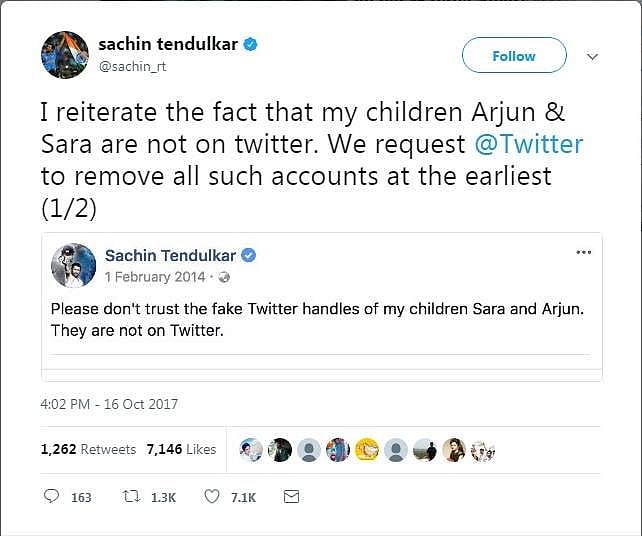Click the globe privacy icon in quoted post

point(224,277)
